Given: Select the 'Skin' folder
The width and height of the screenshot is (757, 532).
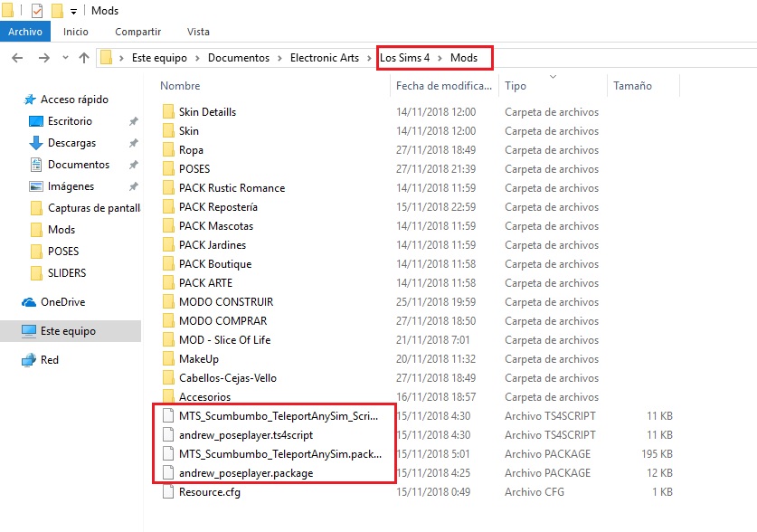Looking at the screenshot, I should tap(188, 131).
